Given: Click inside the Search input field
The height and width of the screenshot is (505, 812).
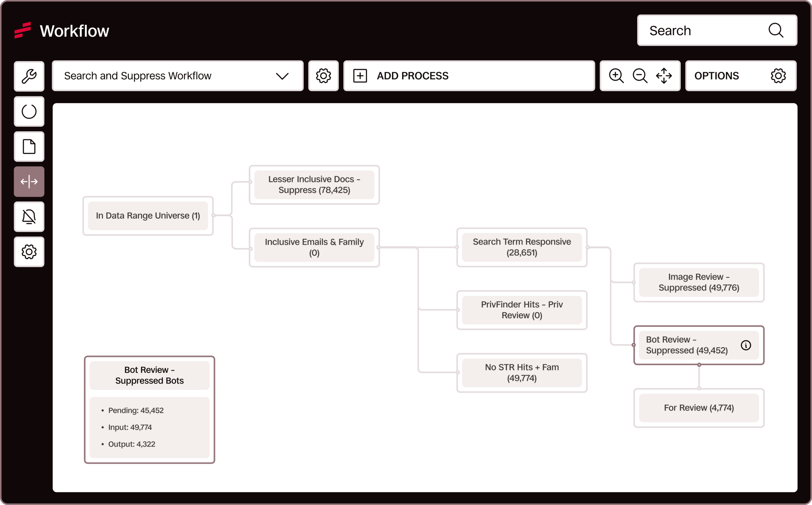Looking at the screenshot, I should (702, 31).
